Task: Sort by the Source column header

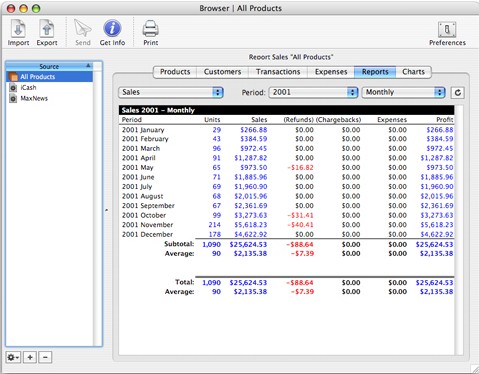Action: point(49,66)
